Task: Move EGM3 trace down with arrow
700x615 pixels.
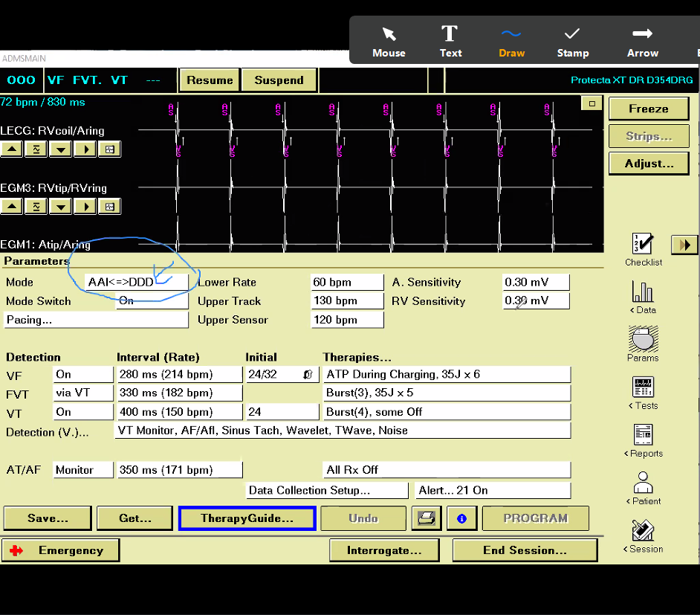Action: [x=61, y=206]
